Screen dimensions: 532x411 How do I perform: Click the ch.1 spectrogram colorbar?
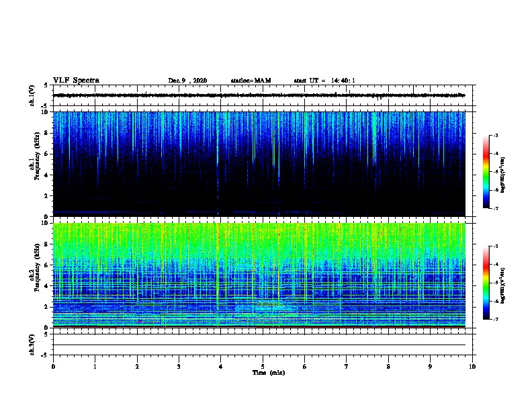tap(486, 172)
